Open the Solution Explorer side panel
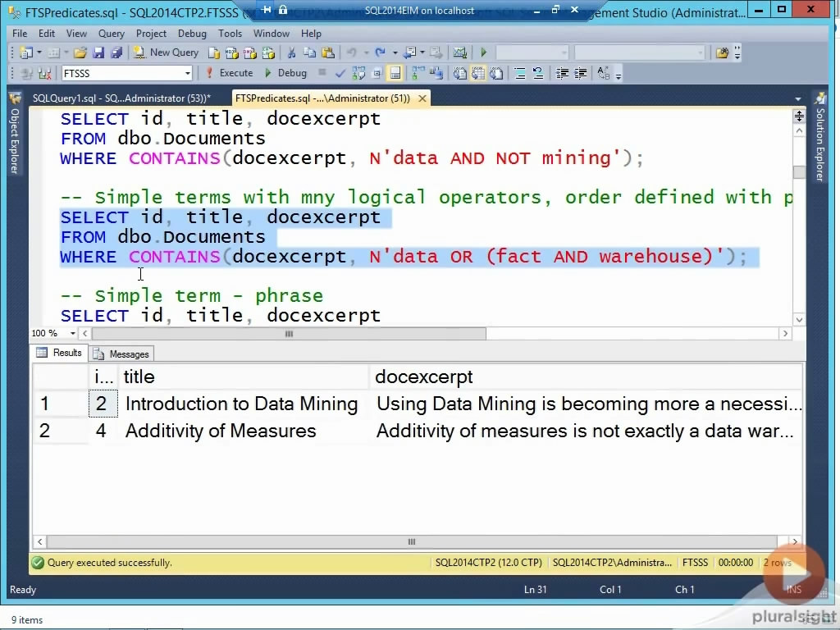 820,138
